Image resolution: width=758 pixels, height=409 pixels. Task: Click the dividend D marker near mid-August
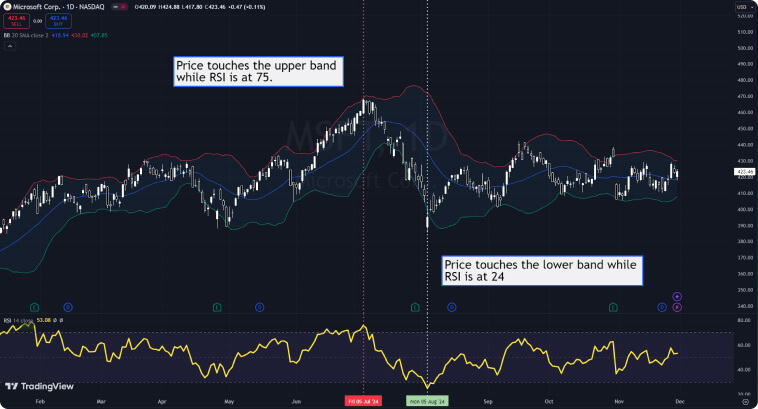tap(452, 307)
